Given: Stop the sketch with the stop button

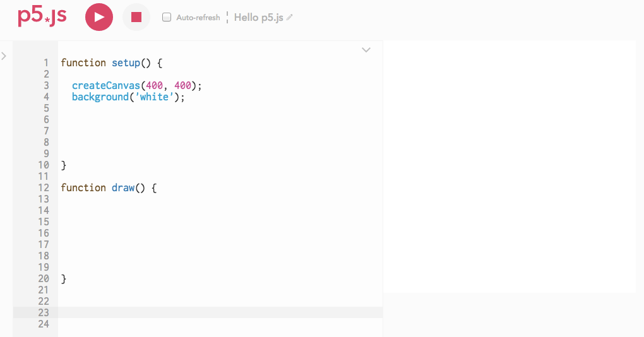Looking at the screenshot, I should [136, 17].
